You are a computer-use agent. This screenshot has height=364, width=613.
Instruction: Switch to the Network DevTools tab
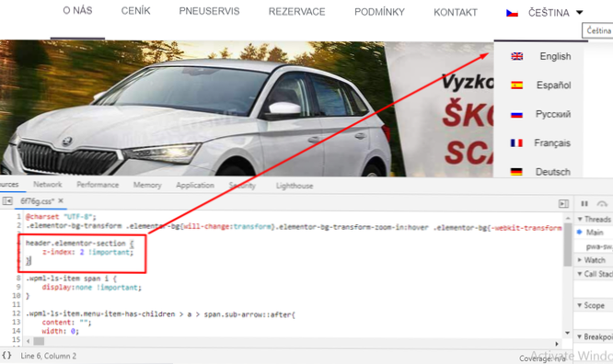47,185
